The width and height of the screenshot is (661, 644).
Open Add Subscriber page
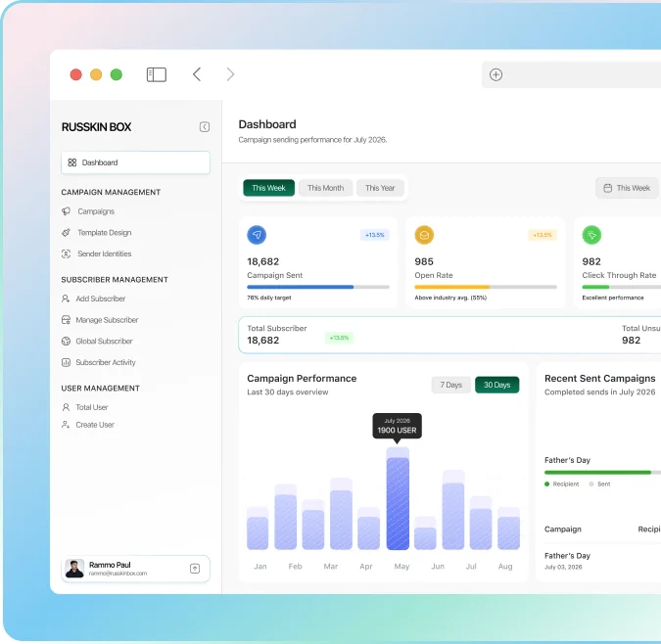[x=100, y=299]
